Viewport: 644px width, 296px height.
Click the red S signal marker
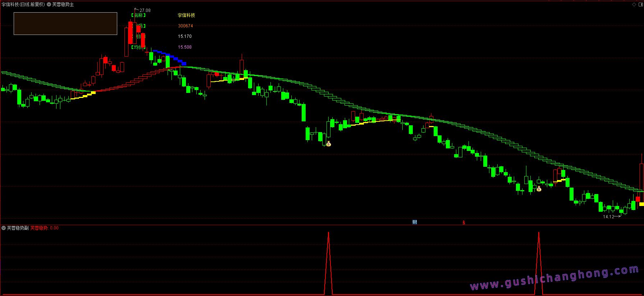click(464, 223)
